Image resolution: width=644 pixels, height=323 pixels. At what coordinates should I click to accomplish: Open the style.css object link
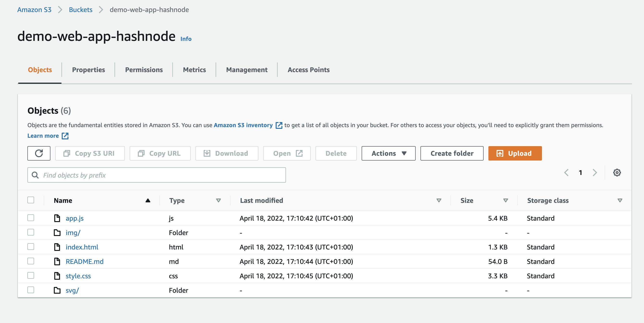[x=78, y=276]
